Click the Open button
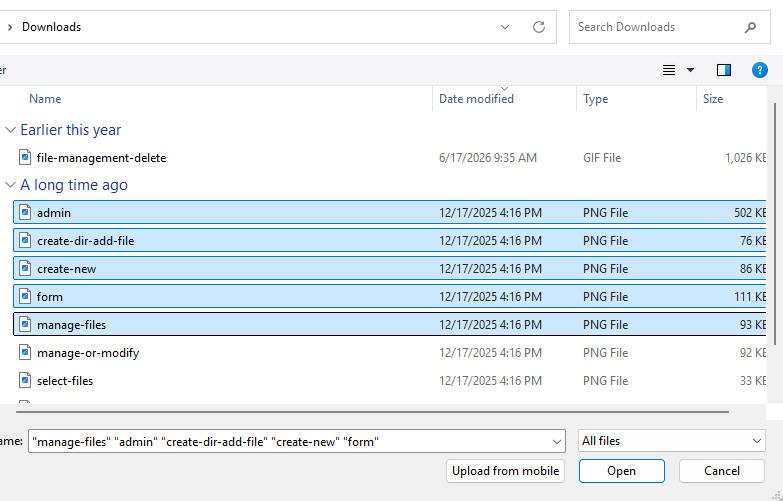 622,471
